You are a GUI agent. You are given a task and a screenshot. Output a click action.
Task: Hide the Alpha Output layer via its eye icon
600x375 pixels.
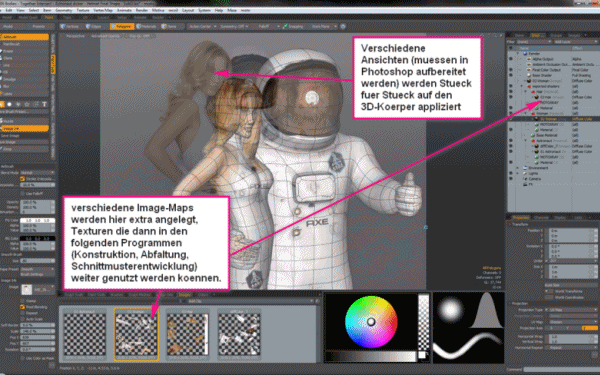510,59
